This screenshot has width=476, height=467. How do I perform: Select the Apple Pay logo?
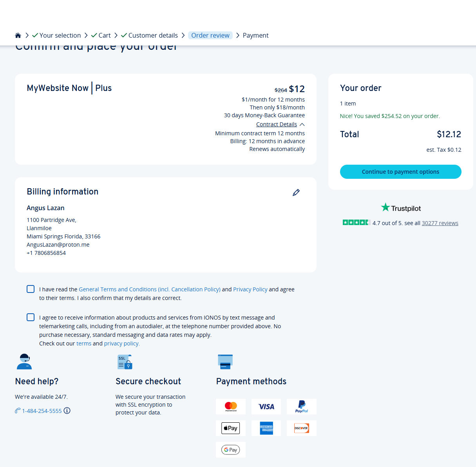point(231,428)
